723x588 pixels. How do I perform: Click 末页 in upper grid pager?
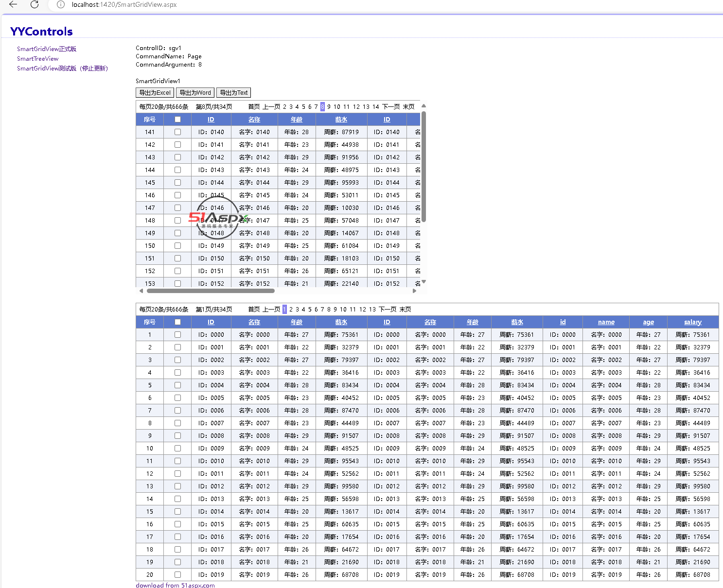pyautogui.click(x=409, y=107)
